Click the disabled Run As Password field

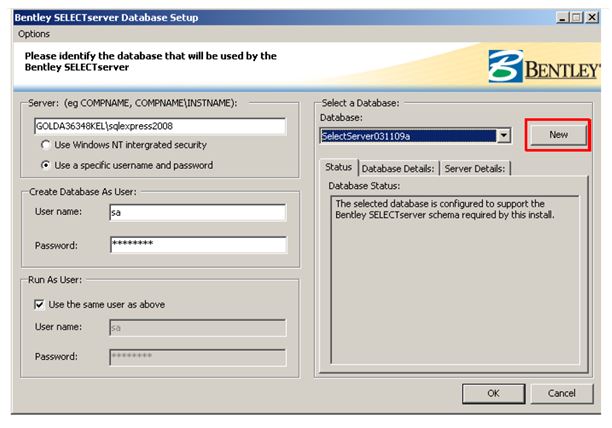(x=198, y=357)
